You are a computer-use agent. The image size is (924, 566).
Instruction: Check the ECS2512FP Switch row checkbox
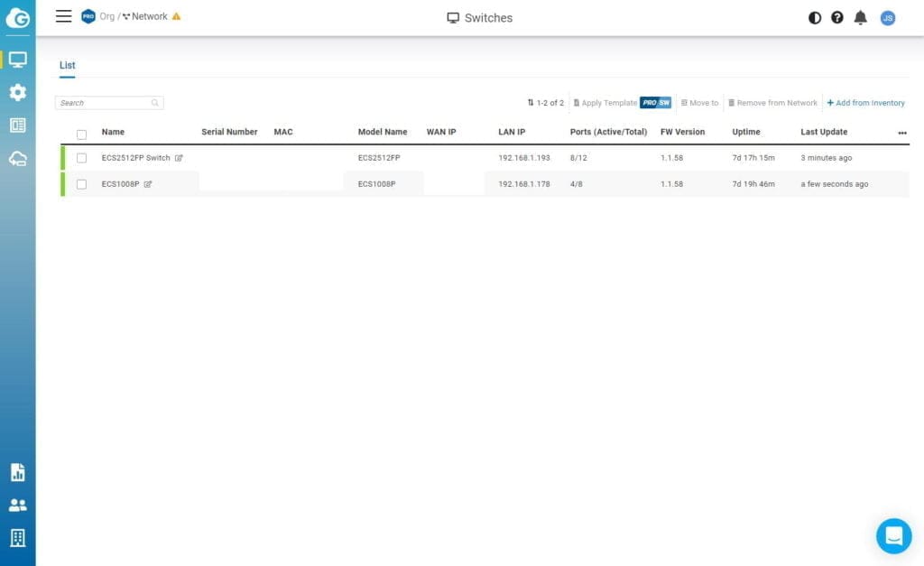pos(82,158)
